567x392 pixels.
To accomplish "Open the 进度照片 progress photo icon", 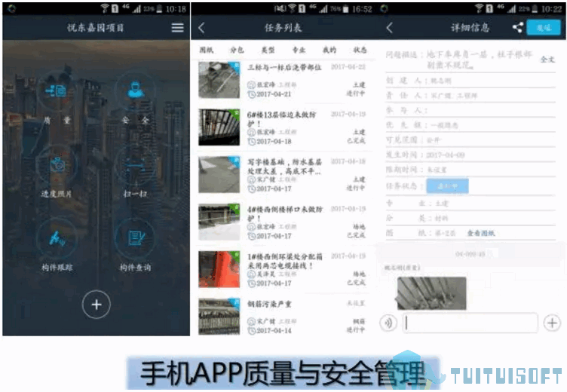I will coord(57,164).
